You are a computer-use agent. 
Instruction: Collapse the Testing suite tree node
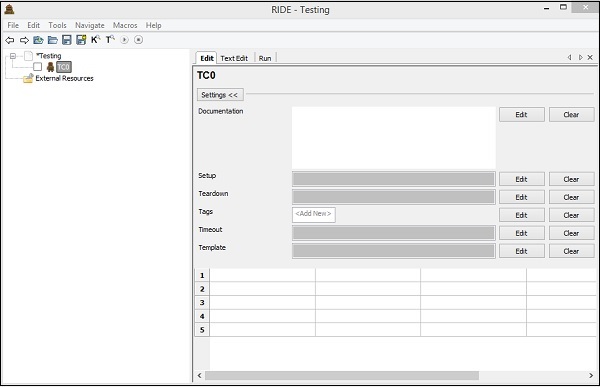(x=13, y=56)
